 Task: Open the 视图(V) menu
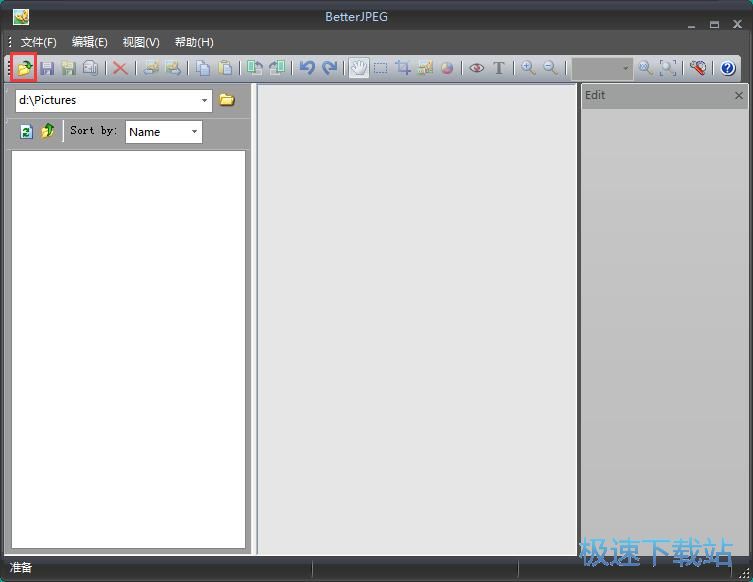click(x=140, y=42)
